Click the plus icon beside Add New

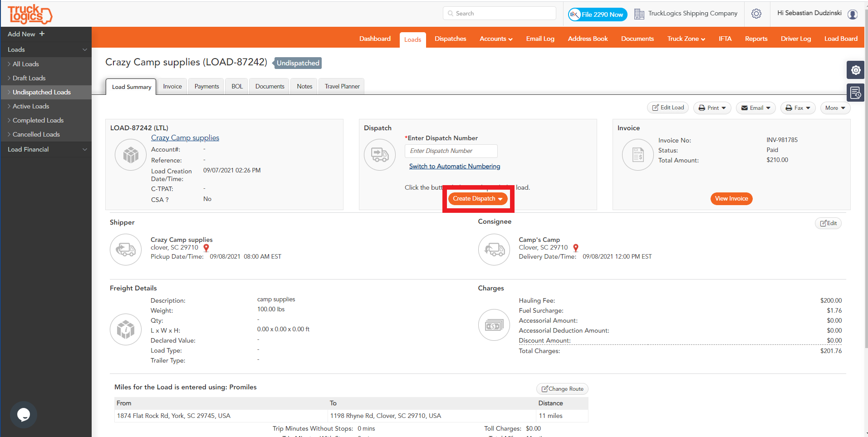tap(42, 34)
